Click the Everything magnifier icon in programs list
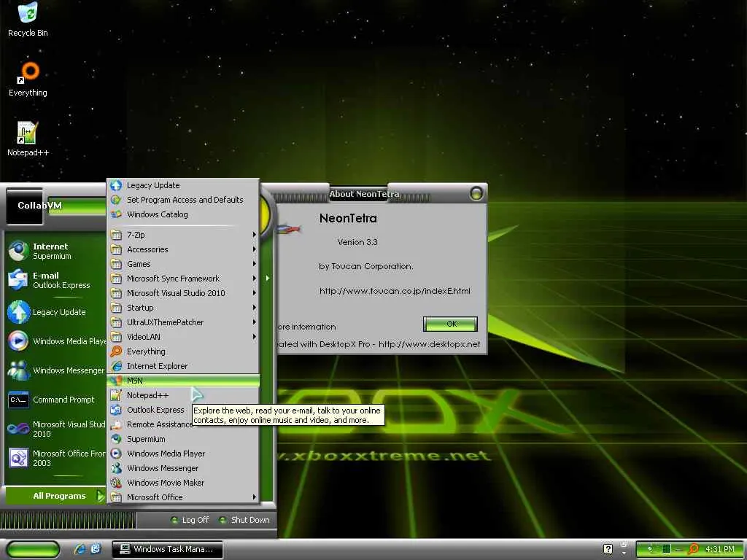This screenshot has height=560, width=747. [x=116, y=351]
